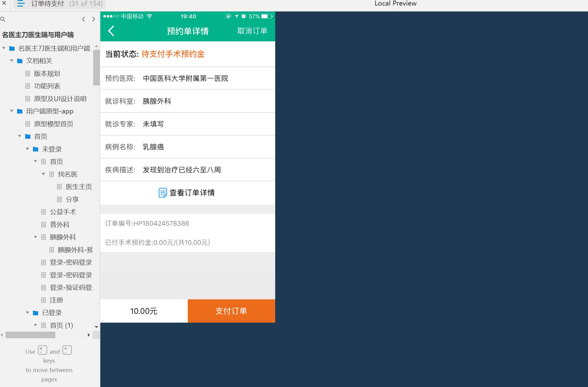
Task: Open the 原型及UI设计说明 page
Action: coord(60,99)
